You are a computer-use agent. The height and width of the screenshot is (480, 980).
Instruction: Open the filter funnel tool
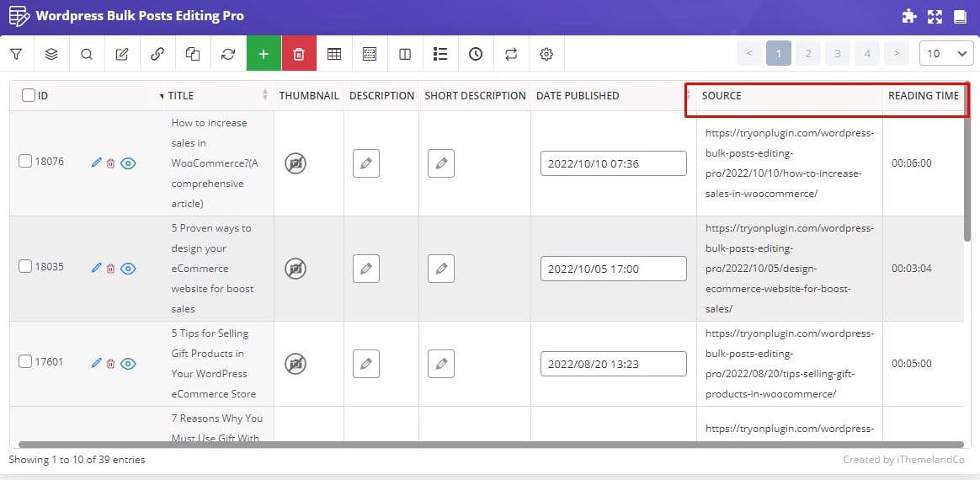(16, 54)
